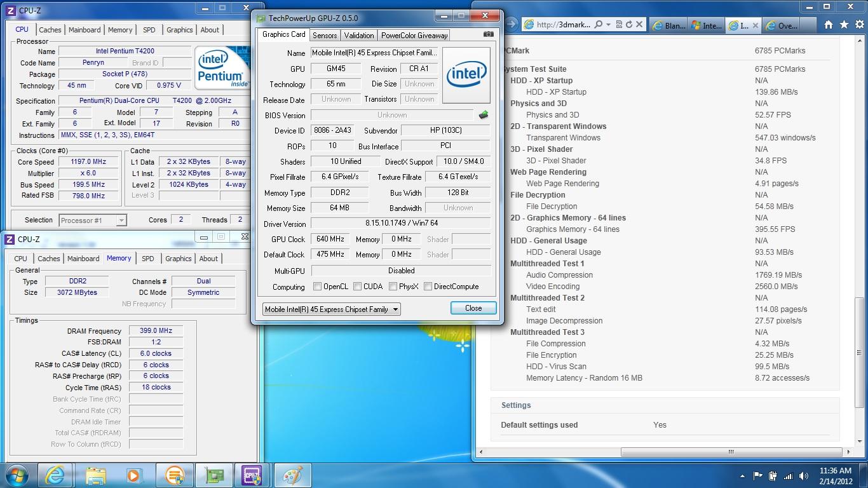868x488 pixels.
Task: Click the GPU Clock 640 MHz field
Action: pos(330,240)
